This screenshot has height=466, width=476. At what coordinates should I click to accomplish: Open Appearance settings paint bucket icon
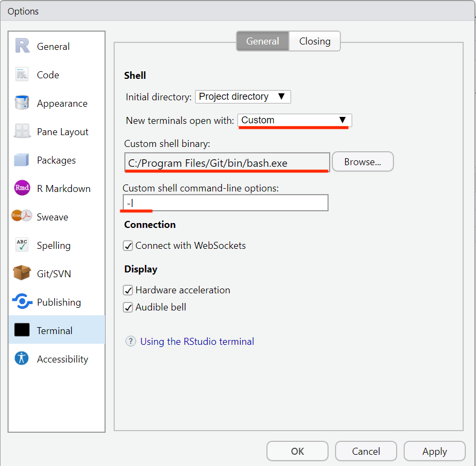[22, 103]
